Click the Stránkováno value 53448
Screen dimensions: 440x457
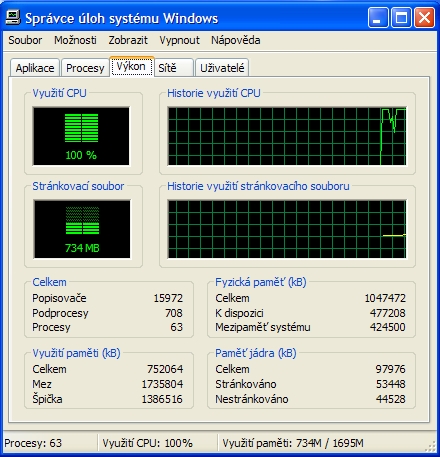(x=391, y=384)
